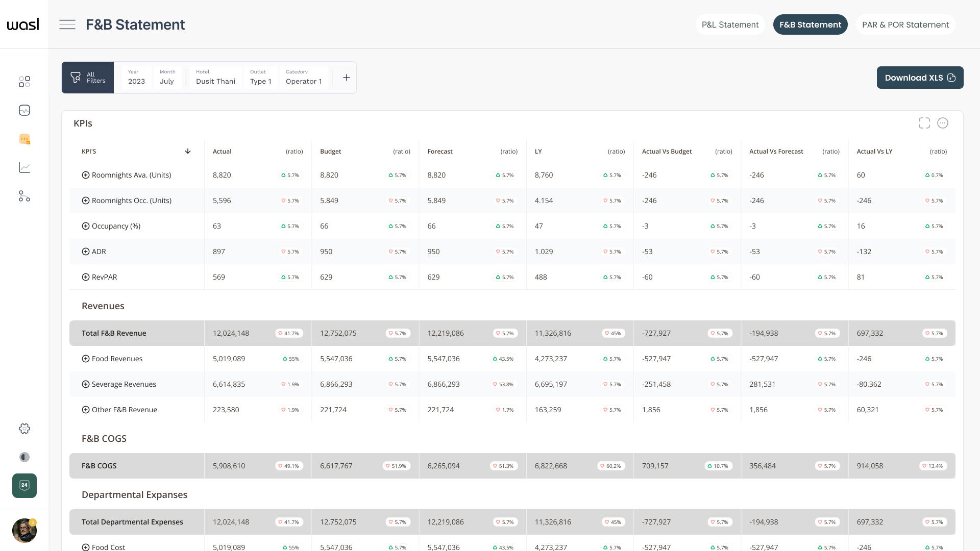Open the Hotel Dusit Thani filter
This screenshot has width=980, height=551.
pos(215,78)
